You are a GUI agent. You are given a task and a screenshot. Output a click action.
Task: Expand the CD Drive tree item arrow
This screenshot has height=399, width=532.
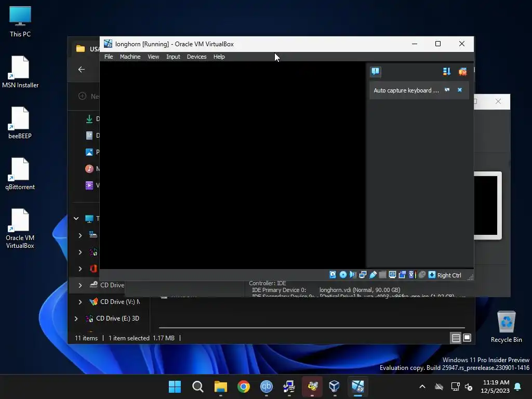(80, 285)
